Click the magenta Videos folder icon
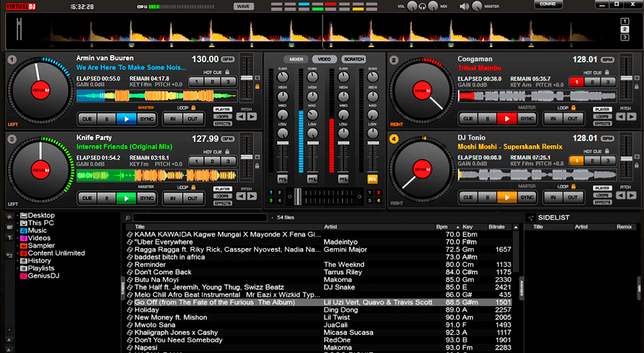644x353 pixels. (x=23, y=238)
